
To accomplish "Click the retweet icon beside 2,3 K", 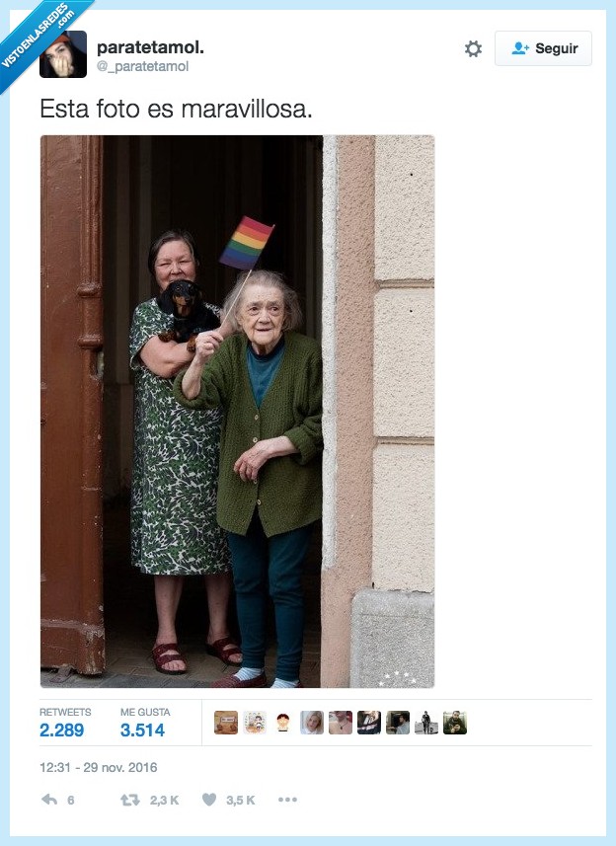I will (130, 800).
